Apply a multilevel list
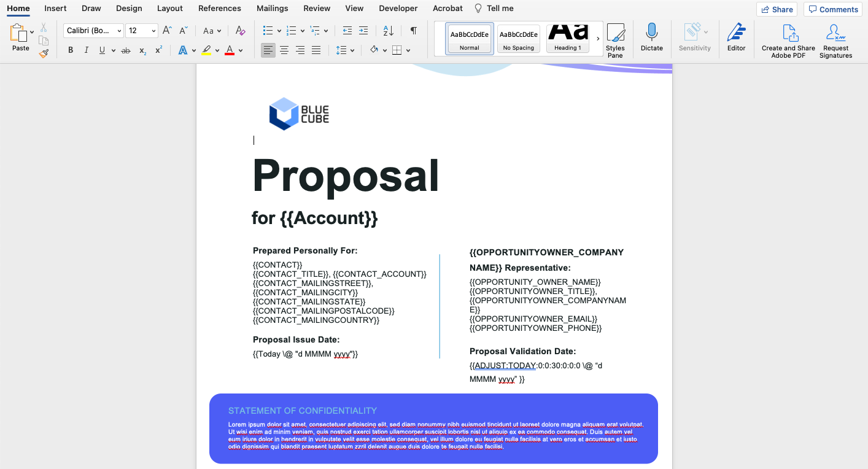Viewport: 868px width, 469px height. [x=315, y=31]
